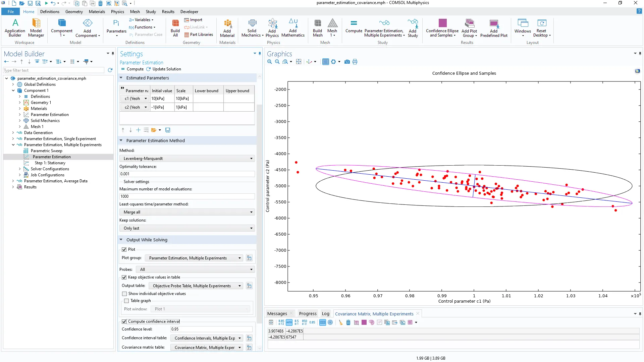Print the Graphics window

pyautogui.click(x=355, y=62)
